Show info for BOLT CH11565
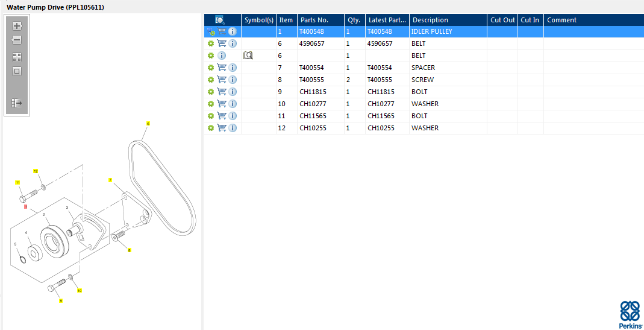 pyautogui.click(x=233, y=116)
